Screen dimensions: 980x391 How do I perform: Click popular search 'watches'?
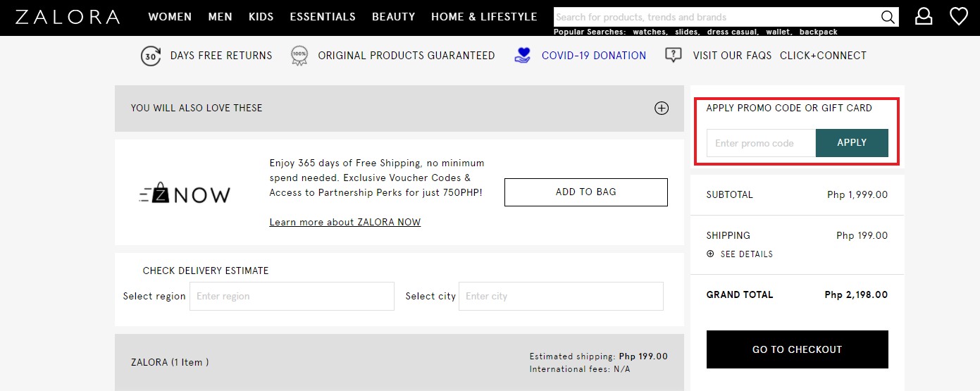coord(650,32)
